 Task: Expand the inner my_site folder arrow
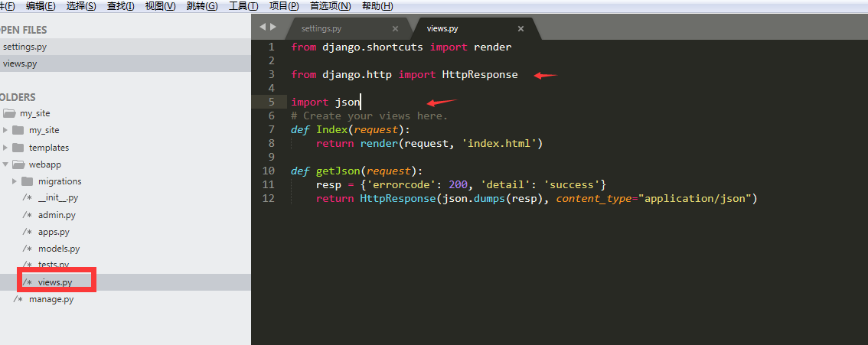coord(5,131)
